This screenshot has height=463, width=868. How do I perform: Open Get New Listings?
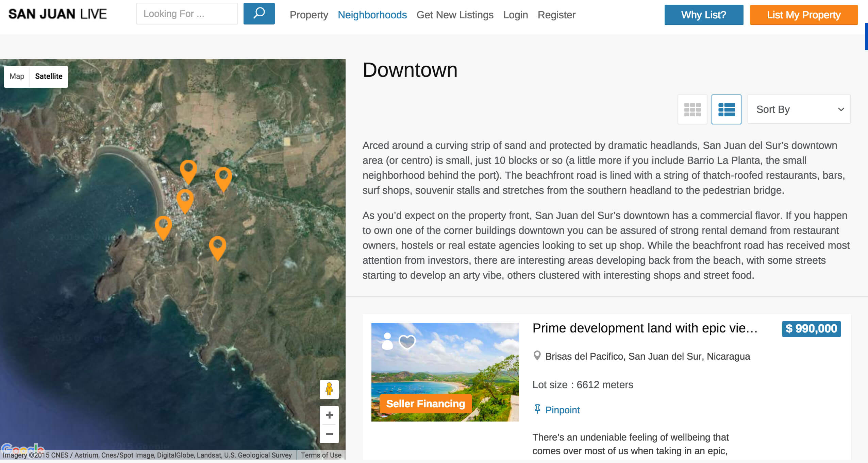[x=455, y=15]
